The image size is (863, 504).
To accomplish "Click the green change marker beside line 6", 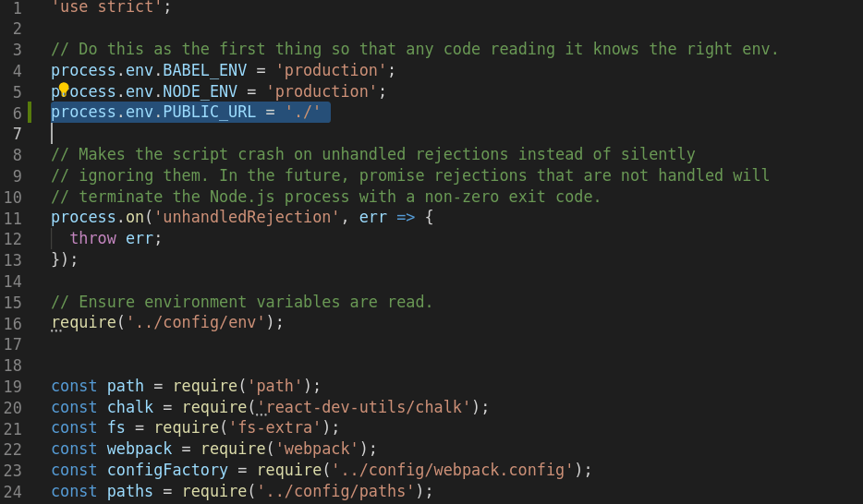I will coord(30,113).
